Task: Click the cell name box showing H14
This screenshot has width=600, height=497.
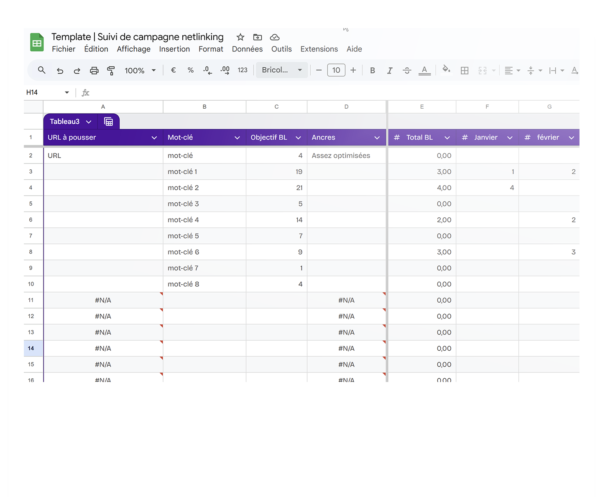Action: (40, 92)
